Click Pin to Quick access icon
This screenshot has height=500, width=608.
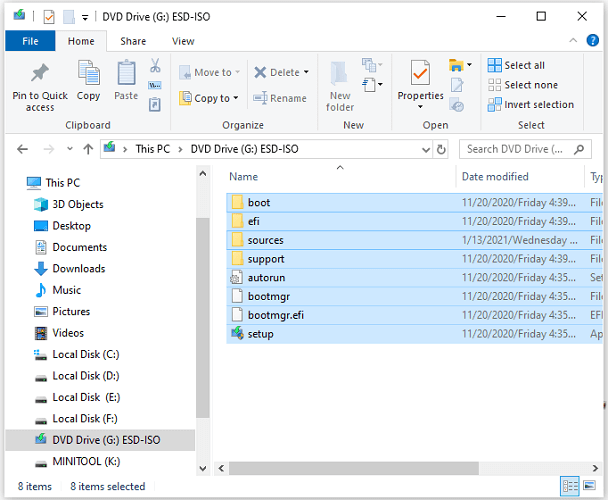40,73
